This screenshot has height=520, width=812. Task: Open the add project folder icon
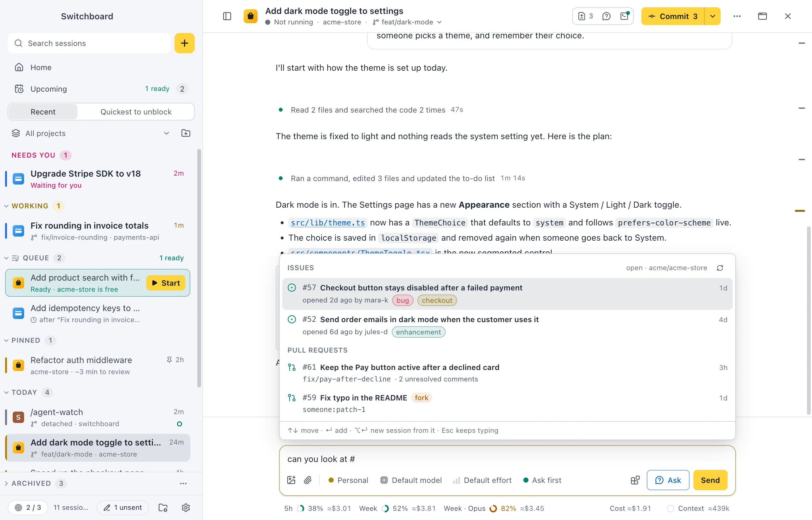(x=186, y=133)
